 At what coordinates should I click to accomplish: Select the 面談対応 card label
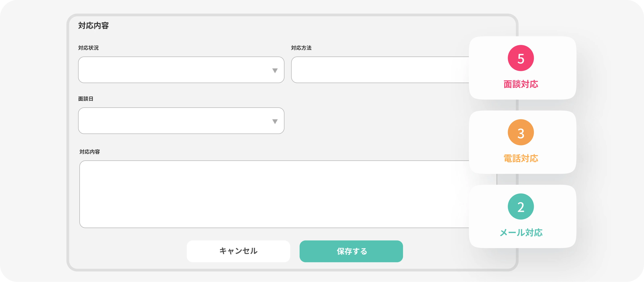(x=521, y=84)
